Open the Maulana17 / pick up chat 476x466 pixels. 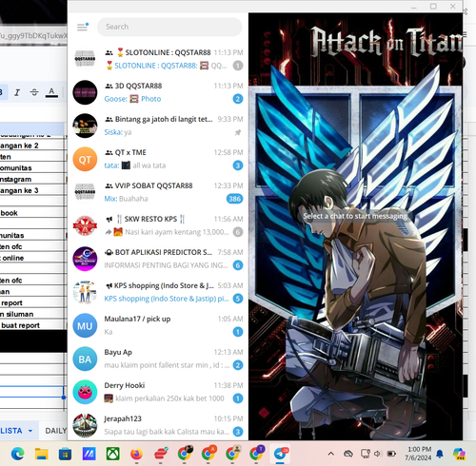pos(158,325)
